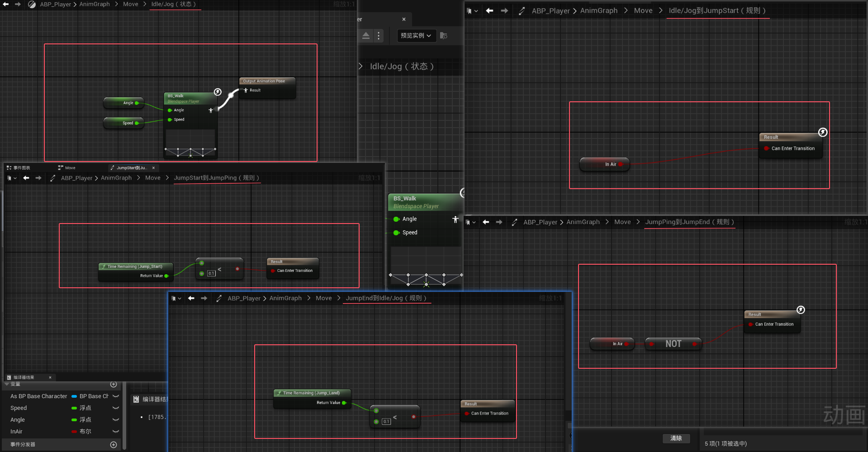Switch to the 事件图表 tab

click(x=19, y=168)
